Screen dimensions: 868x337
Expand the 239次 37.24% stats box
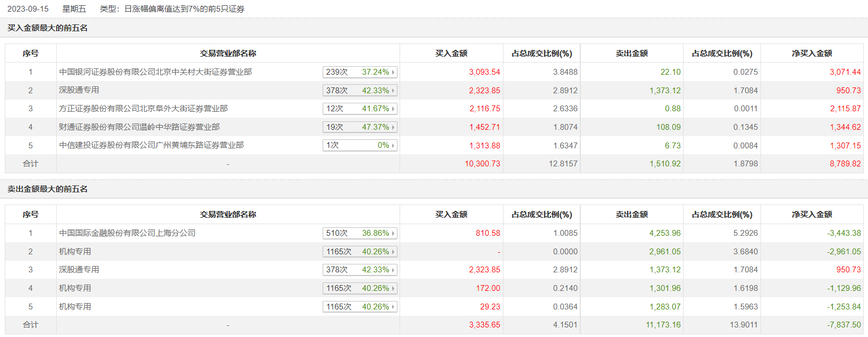[x=393, y=72]
